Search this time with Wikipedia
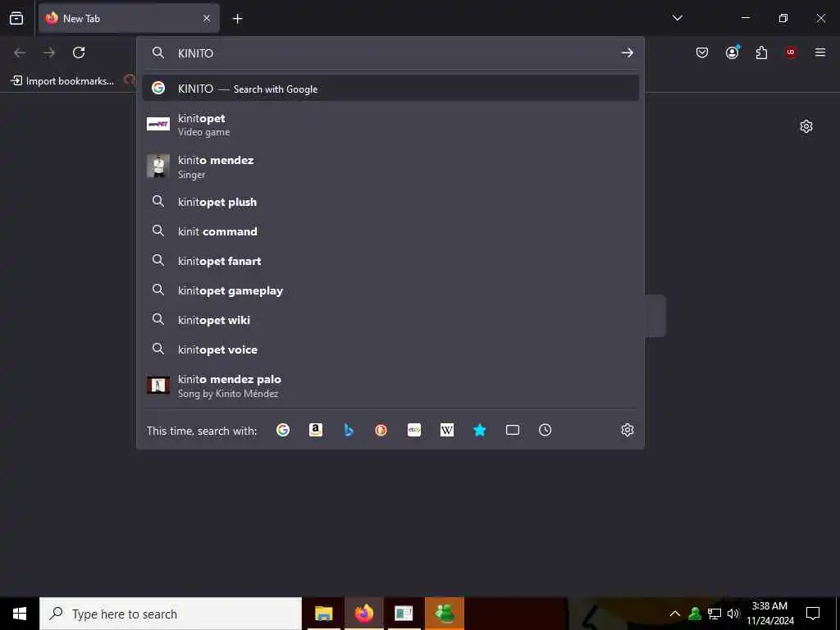Viewport: 840px width, 630px height. 447,430
